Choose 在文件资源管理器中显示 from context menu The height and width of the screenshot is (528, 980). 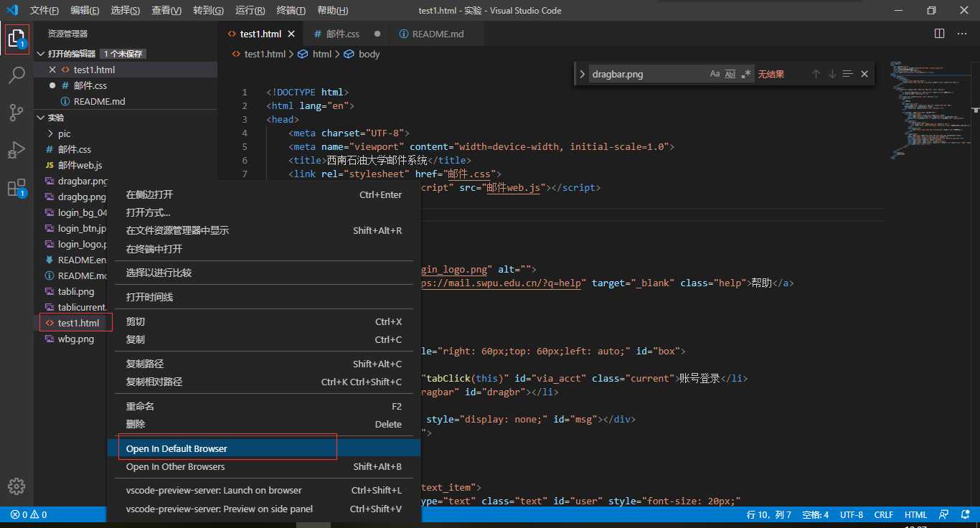point(264,230)
